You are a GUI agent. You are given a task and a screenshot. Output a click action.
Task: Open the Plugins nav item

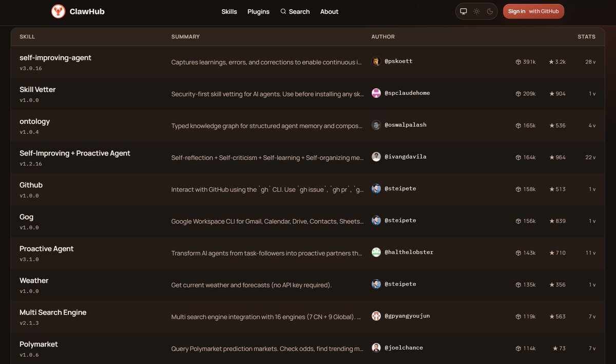(258, 11)
